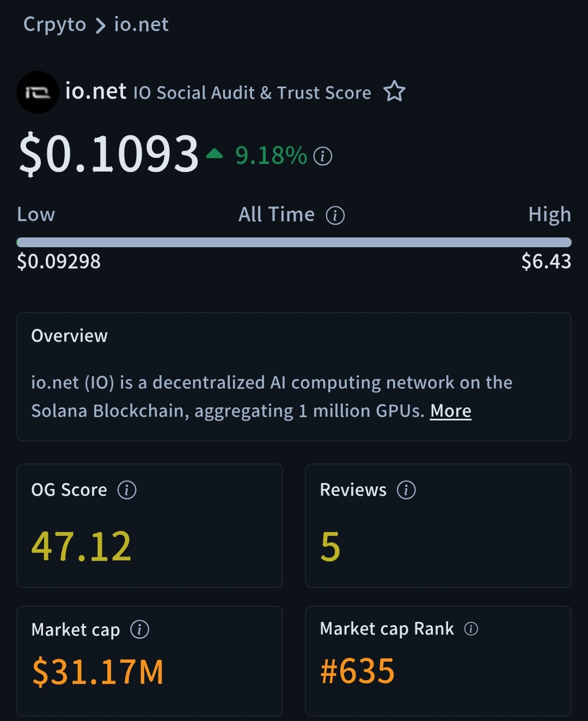Click the all-time low-high price bar
Screen dimensions: 588x721
click(x=294, y=242)
